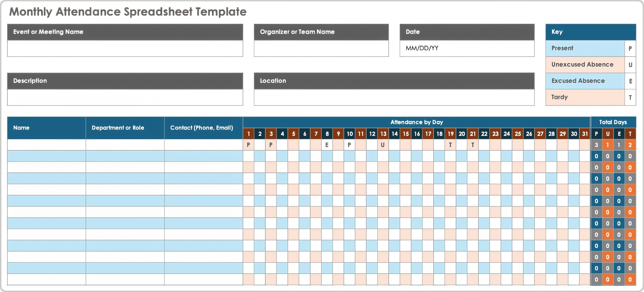Click the first row's day 8 'E' cell

click(x=327, y=145)
